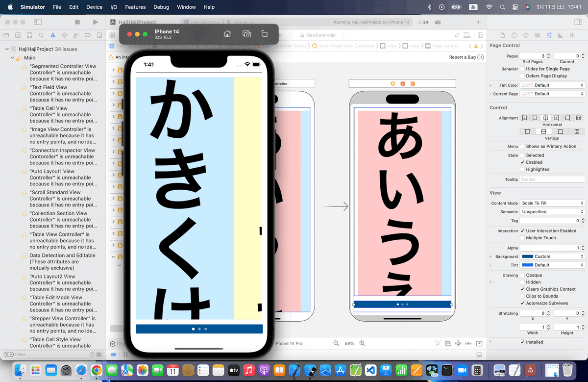
Task: Show the Size inspector ruler icon
Action: pyautogui.click(x=560, y=35)
